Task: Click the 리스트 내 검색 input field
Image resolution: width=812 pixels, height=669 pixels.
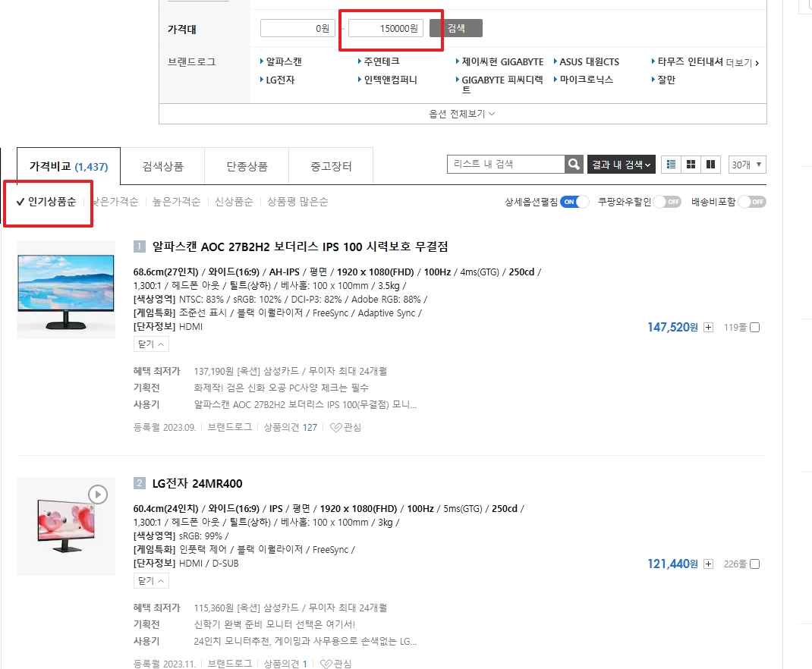Action: pyautogui.click(x=506, y=164)
